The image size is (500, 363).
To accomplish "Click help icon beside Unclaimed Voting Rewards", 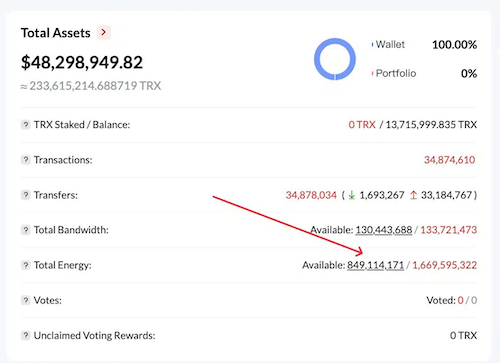I will (26, 335).
